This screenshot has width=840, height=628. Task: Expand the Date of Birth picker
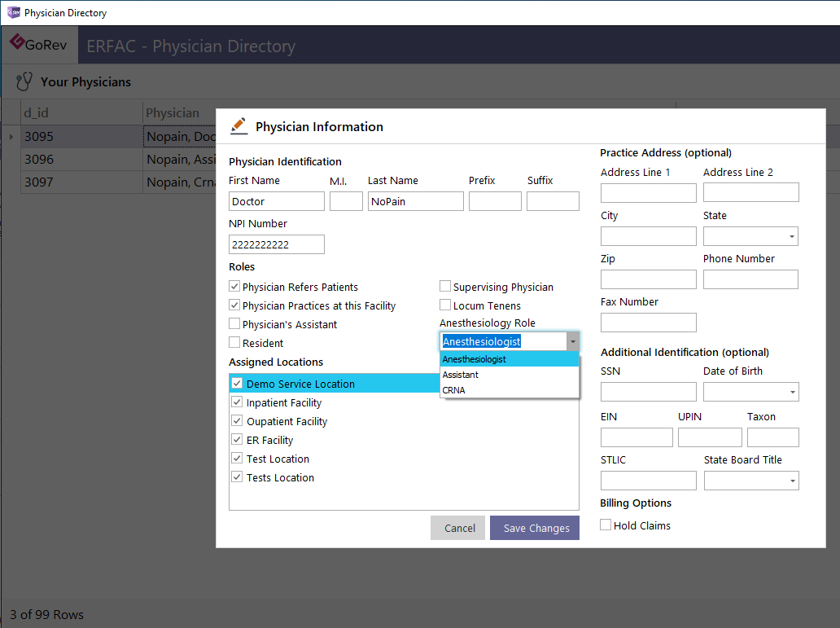(792, 392)
